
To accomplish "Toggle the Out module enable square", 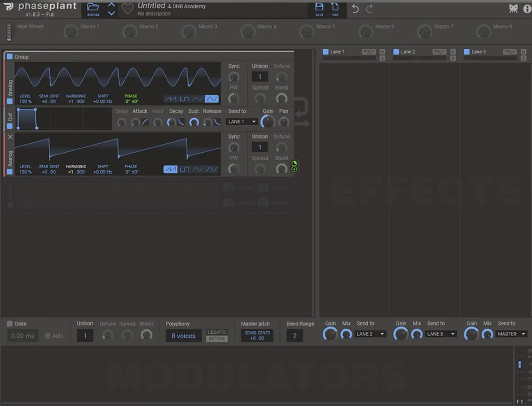I will click(10, 126).
